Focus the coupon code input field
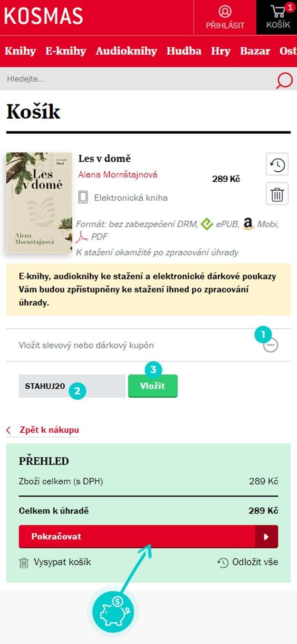 click(x=72, y=386)
